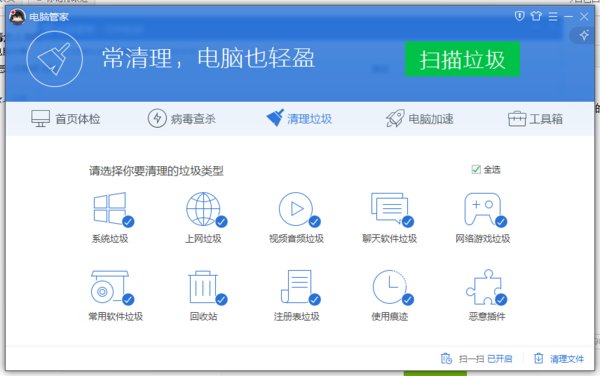The width and height of the screenshot is (600, 376).
Task: Open the 工具箱 tab
Action: pos(535,119)
